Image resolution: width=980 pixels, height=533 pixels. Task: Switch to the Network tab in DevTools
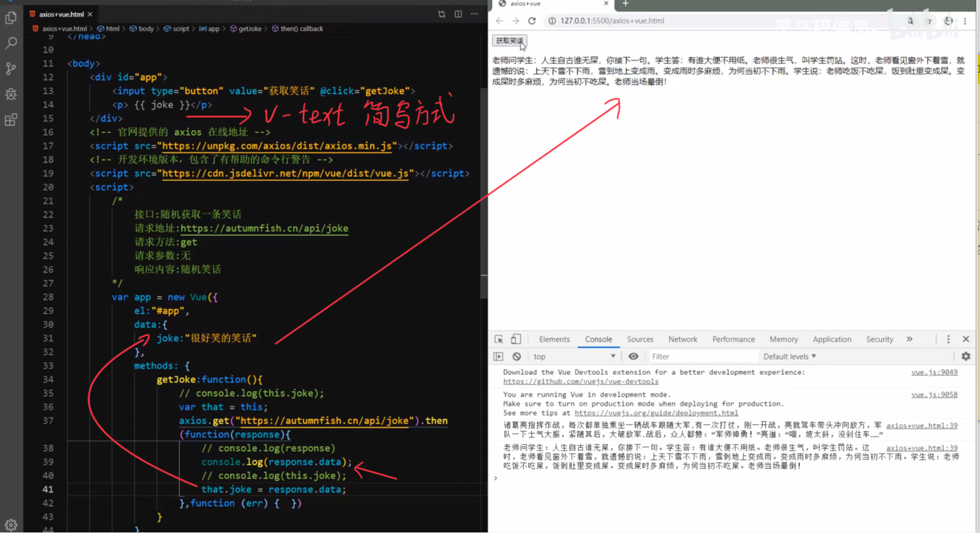point(683,340)
